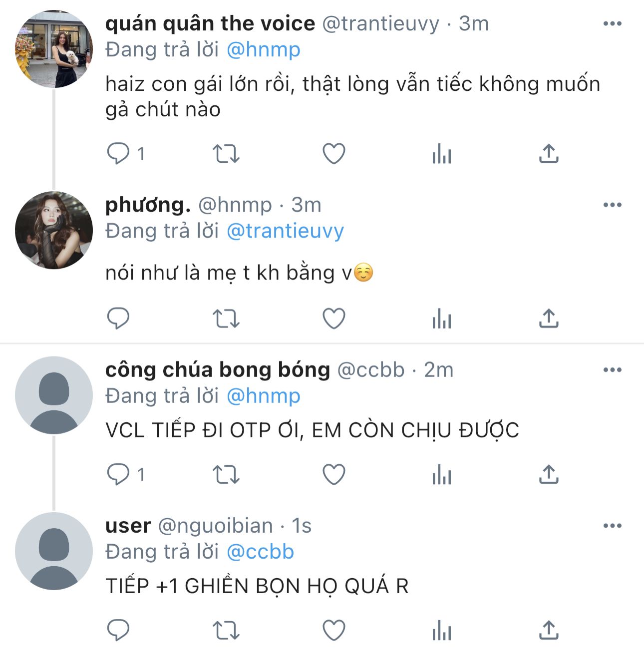The image size is (644, 654).
Task: Like công chúa bong bóng's tweet
Action: [x=334, y=474]
